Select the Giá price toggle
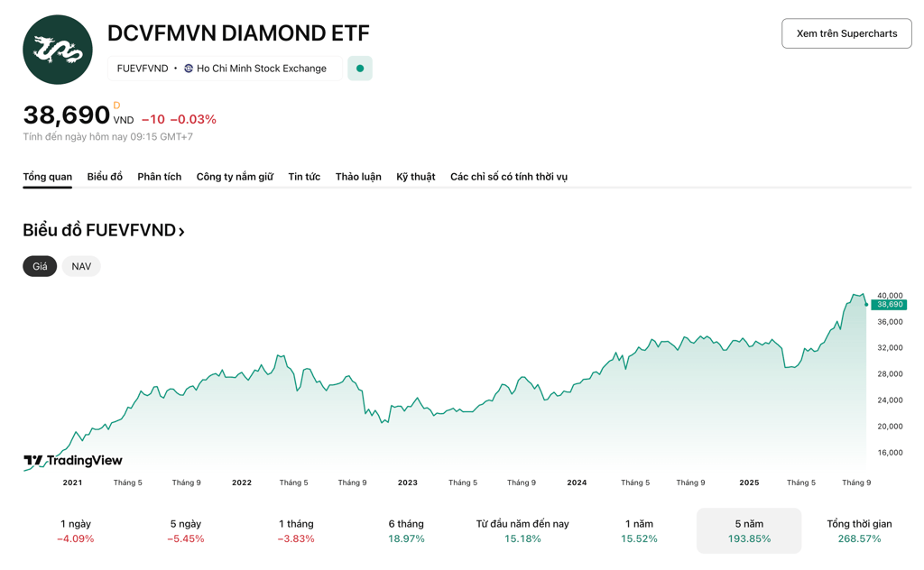Viewport: 924px width, 570px height. pos(40,266)
